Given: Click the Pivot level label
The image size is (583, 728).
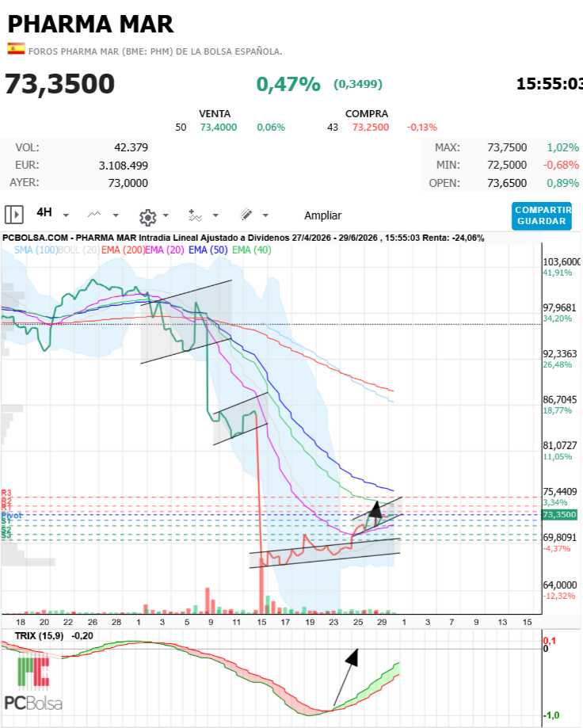Looking at the screenshot, I should tap(12, 516).
